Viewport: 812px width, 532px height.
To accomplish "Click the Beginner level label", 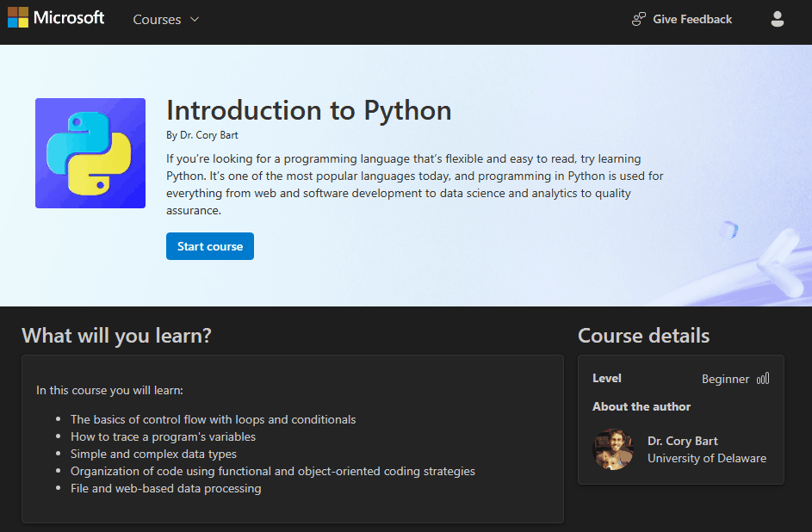I will pyautogui.click(x=725, y=379).
